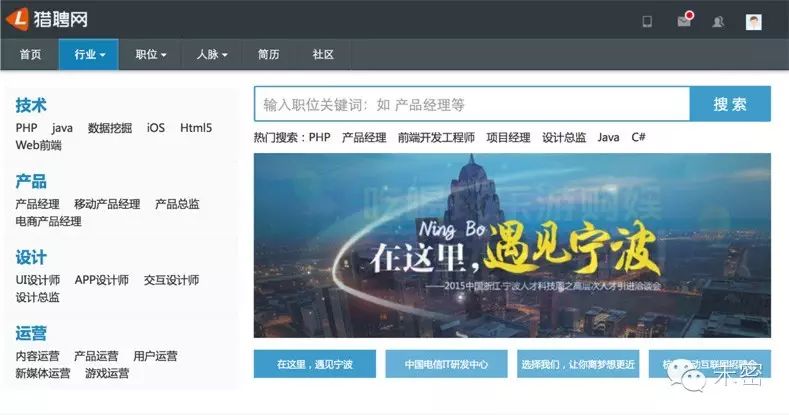The image size is (789, 415).
Task: Open the 社区 tab
Action: (323, 54)
